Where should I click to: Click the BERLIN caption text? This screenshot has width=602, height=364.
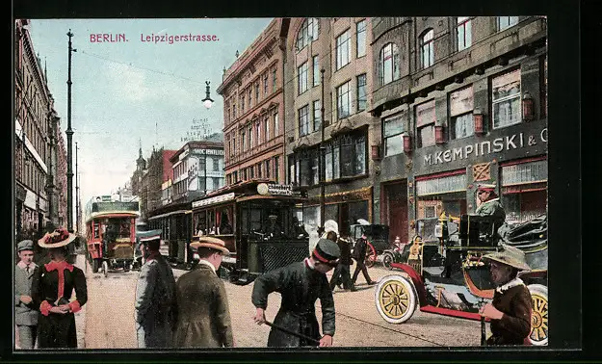coord(109,38)
